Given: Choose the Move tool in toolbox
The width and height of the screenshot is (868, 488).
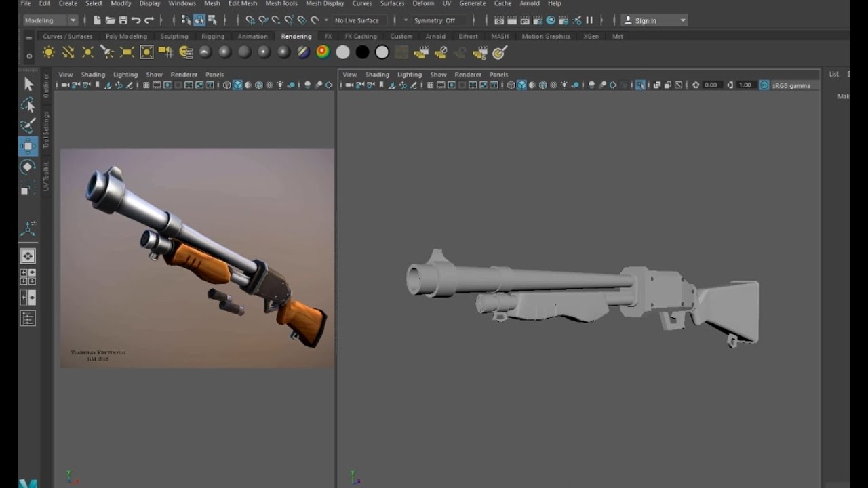Looking at the screenshot, I should pyautogui.click(x=28, y=146).
